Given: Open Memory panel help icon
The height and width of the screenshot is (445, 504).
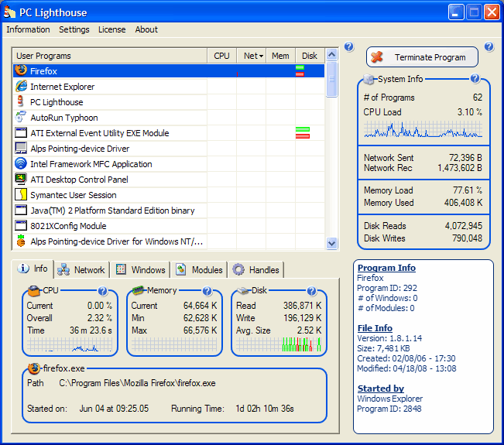Looking at the screenshot, I should pyautogui.click(x=207, y=291).
